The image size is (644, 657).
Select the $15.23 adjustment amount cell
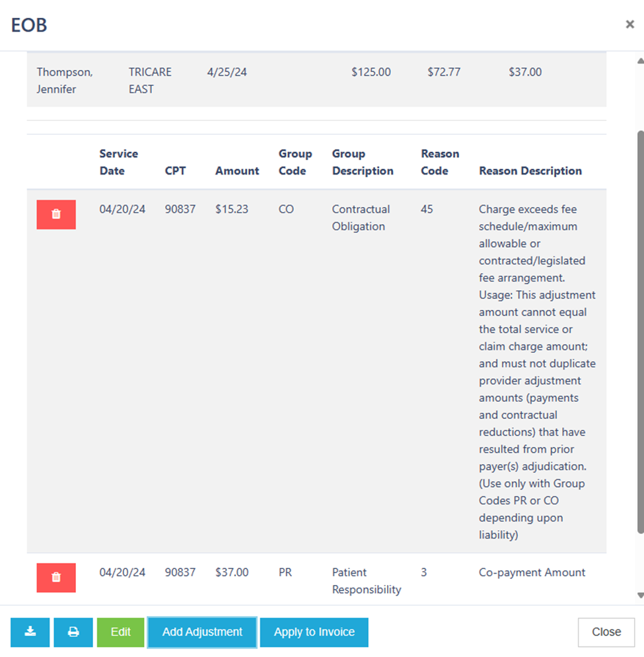232,209
